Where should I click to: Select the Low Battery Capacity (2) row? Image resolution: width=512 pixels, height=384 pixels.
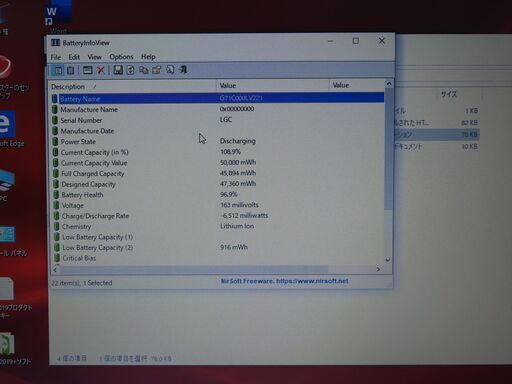click(x=218, y=247)
